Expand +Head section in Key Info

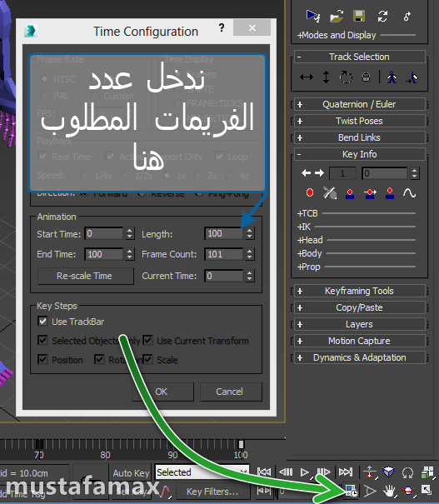click(x=310, y=240)
